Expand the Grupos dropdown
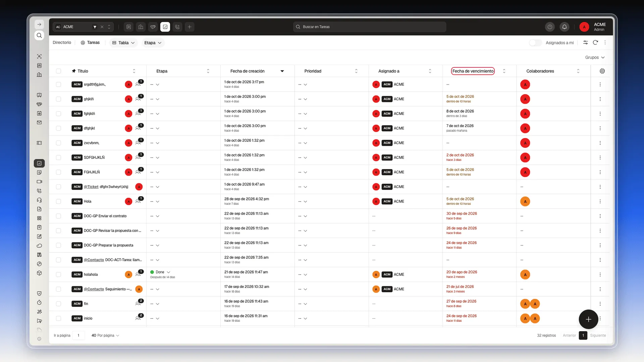644x362 pixels. pyautogui.click(x=595, y=57)
